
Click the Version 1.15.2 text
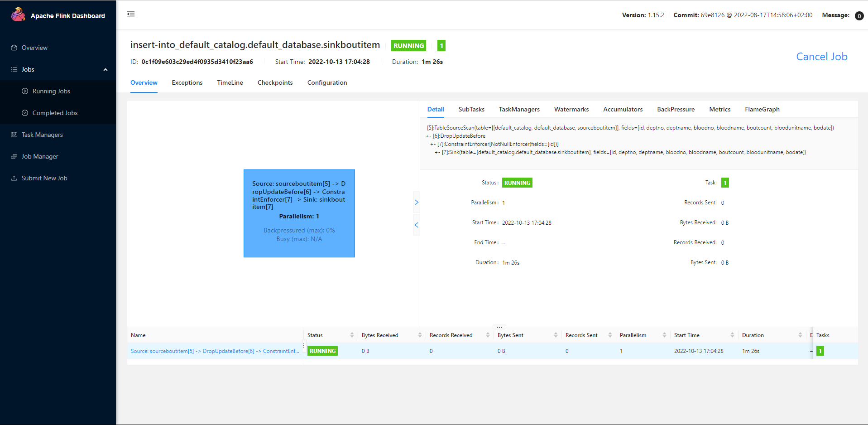point(643,15)
